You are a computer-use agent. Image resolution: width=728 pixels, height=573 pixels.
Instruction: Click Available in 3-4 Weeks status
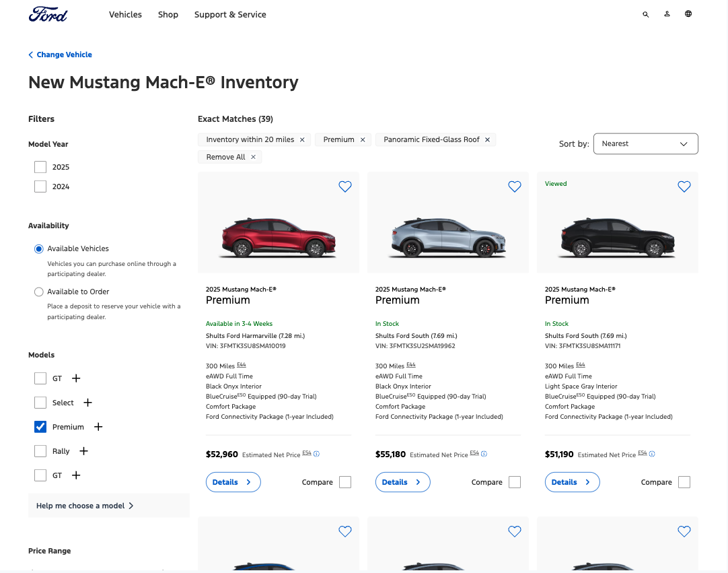tap(239, 323)
